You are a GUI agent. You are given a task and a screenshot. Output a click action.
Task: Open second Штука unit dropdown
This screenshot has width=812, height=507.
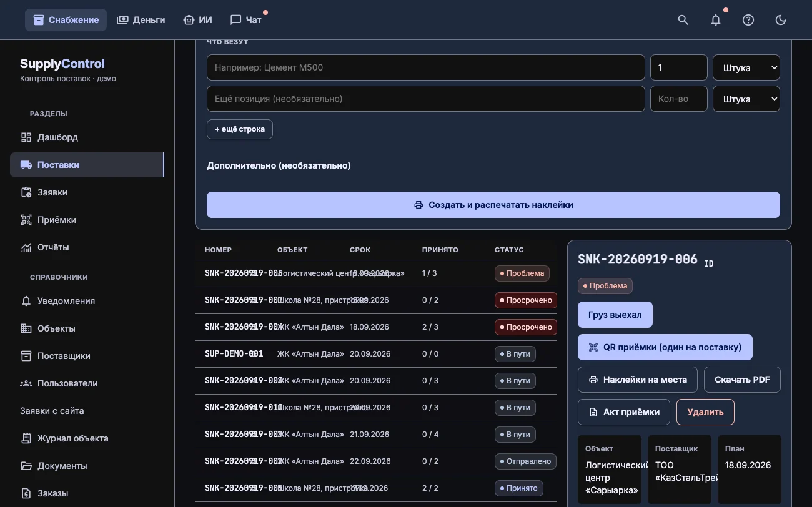pos(746,99)
